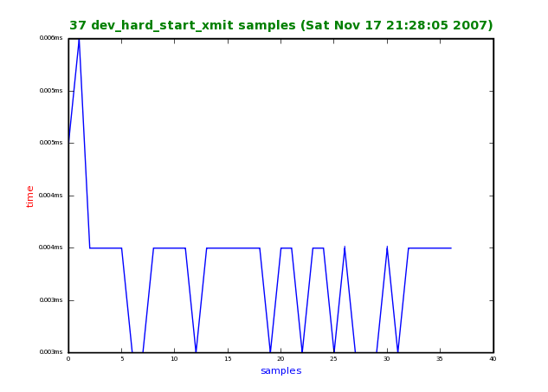
Task: Select the blue 'samples' x-axis label
Action: point(281,370)
